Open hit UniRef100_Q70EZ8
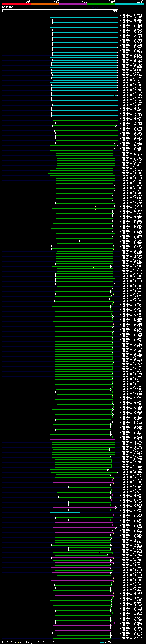146x644 pixels. pos(131,25)
